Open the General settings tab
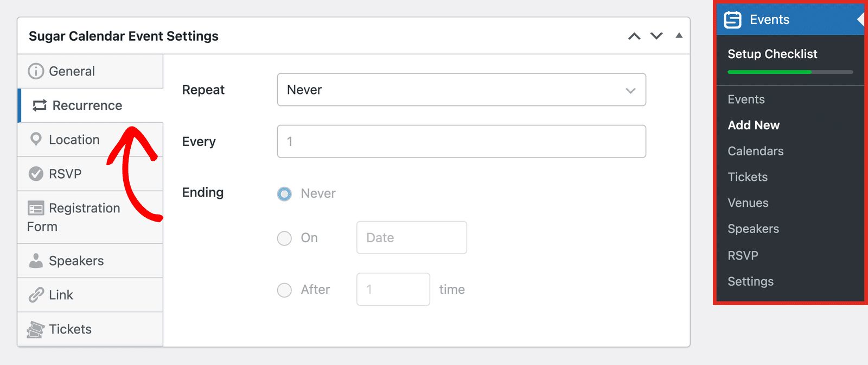The height and width of the screenshot is (365, 868). coord(90,71)
